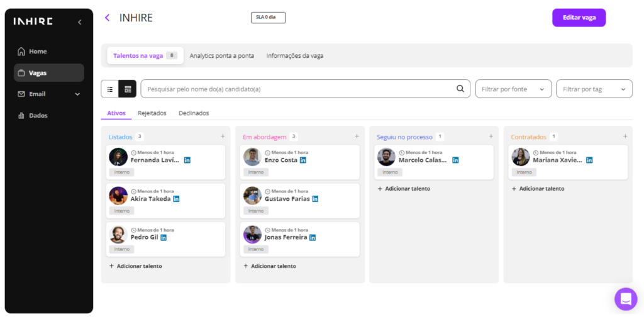Click the Contratados column title
Viewport: 644px width, 319px height.
click(x=528, y=137)
